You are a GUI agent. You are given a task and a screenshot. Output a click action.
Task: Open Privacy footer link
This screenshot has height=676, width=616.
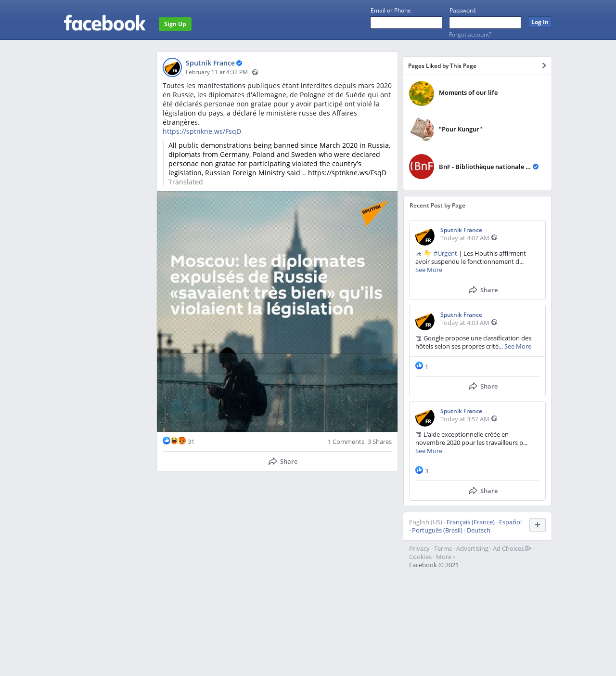(419, 548)
